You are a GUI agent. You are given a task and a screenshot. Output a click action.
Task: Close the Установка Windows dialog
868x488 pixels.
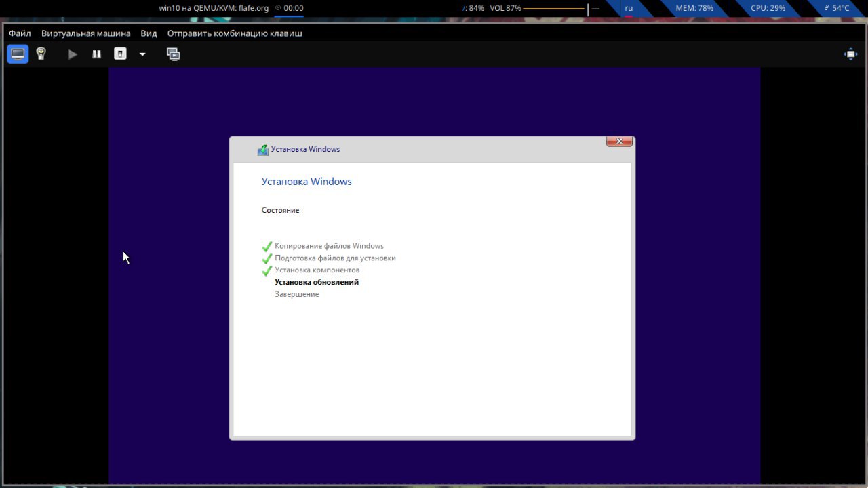click(619, 141)
